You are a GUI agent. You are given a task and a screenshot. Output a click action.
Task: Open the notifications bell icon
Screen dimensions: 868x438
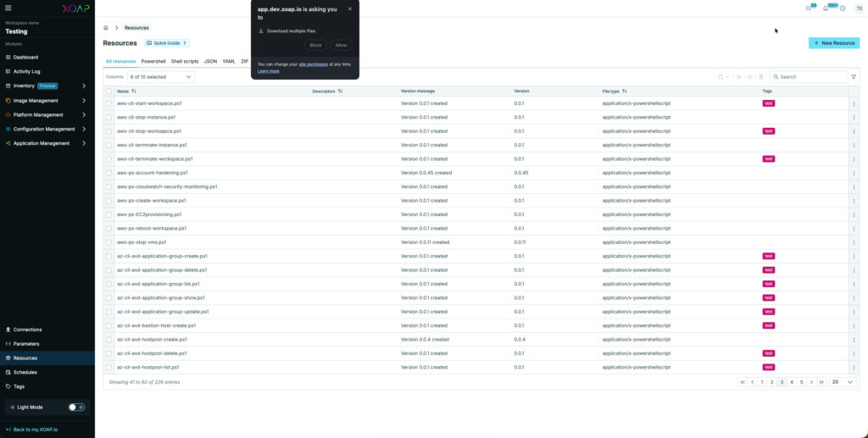pyautogui.click(x=826, y=8)
